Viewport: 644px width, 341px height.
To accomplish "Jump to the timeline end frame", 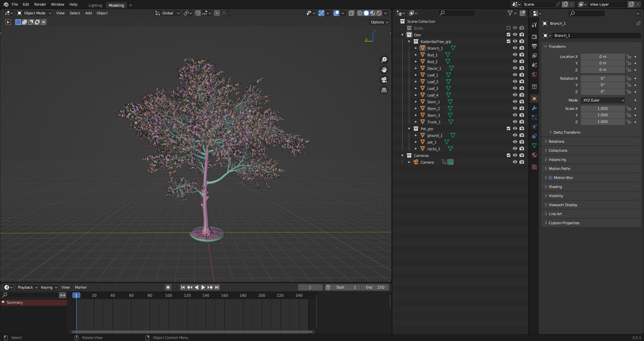I will 217,288.
